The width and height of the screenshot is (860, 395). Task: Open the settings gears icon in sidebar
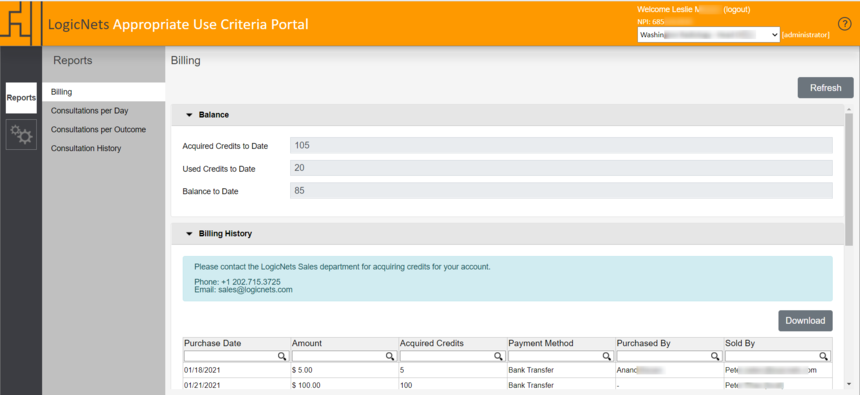click(21, 134)
